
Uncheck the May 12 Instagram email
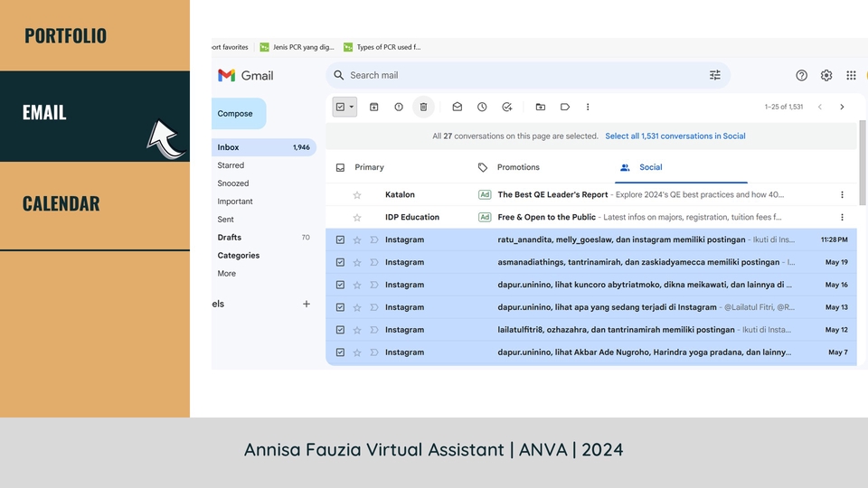tap(341, 330)
